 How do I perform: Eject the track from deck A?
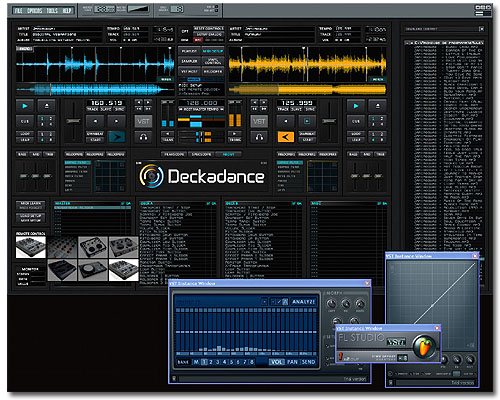click(x=46, y=106)
